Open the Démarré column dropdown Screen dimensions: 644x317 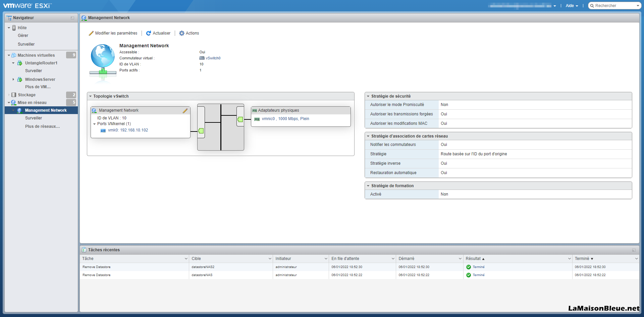coord(460,259)
